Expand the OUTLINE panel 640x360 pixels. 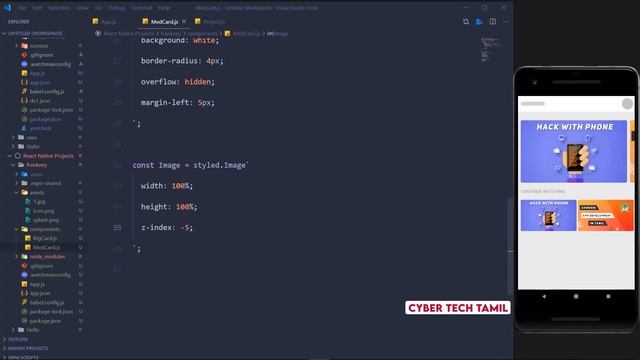coord(4,339)
